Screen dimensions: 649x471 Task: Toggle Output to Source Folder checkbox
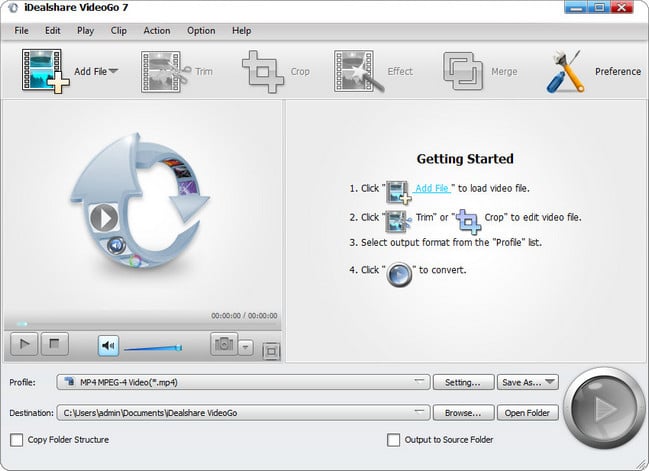tap(393, 439)
